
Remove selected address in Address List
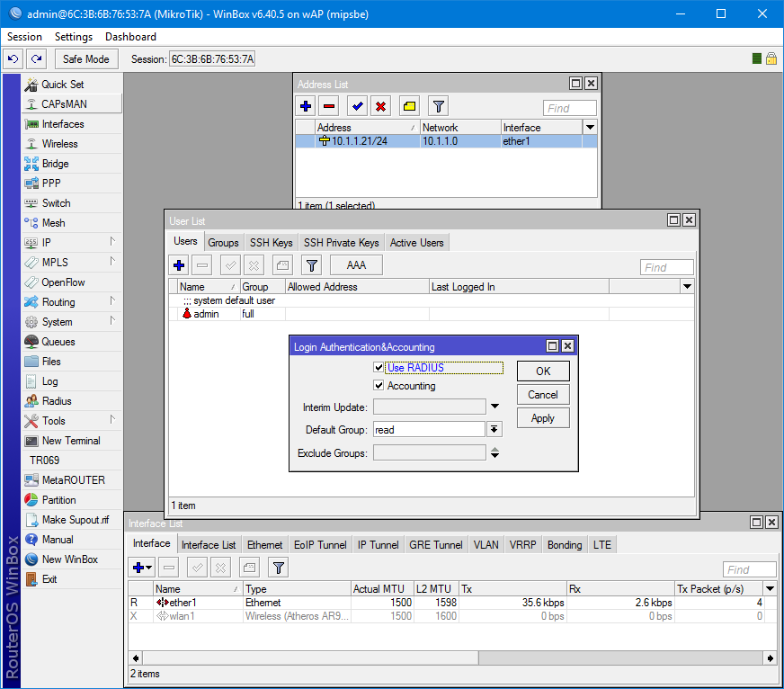tap(329, 106)
